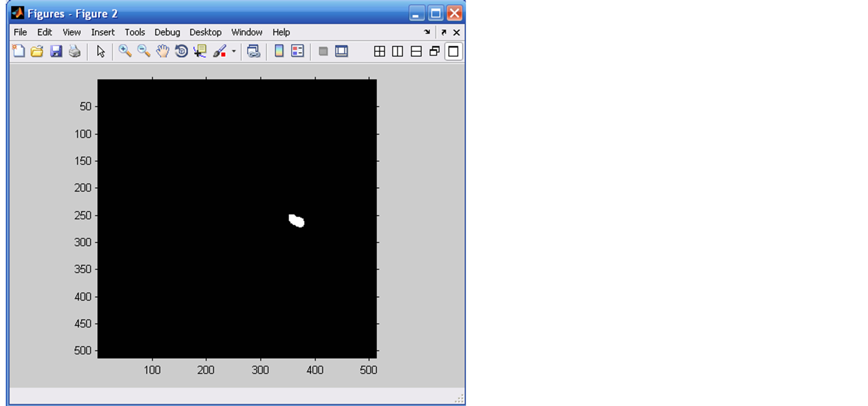Enable the Data Cursor tool
The image size is (868, 406).
click(x=200, y=51)
